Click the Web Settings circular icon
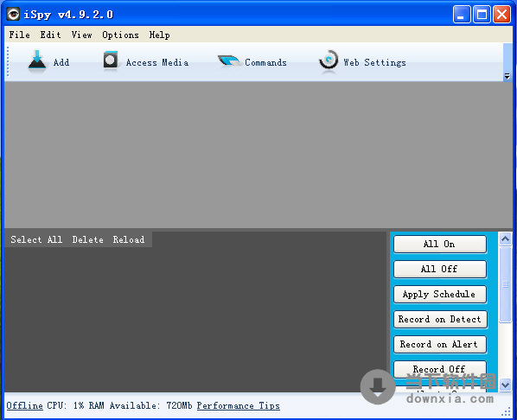 click(328, 60)
